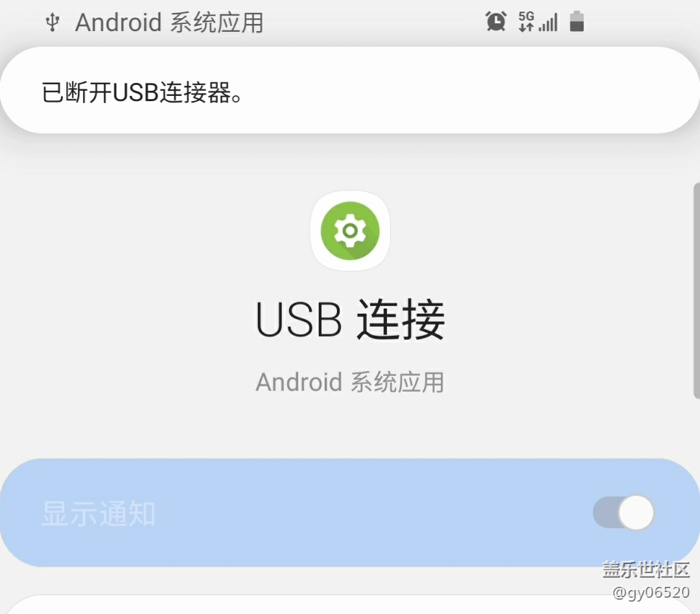Tap the 5G data indicator icon
Screen dimensions: 700x614
click(526, 21)
